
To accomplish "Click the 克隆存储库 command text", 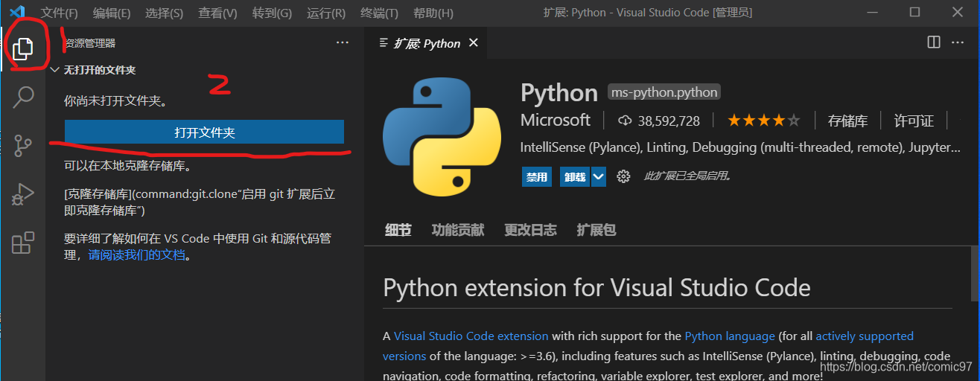I will tap(200, 202).
